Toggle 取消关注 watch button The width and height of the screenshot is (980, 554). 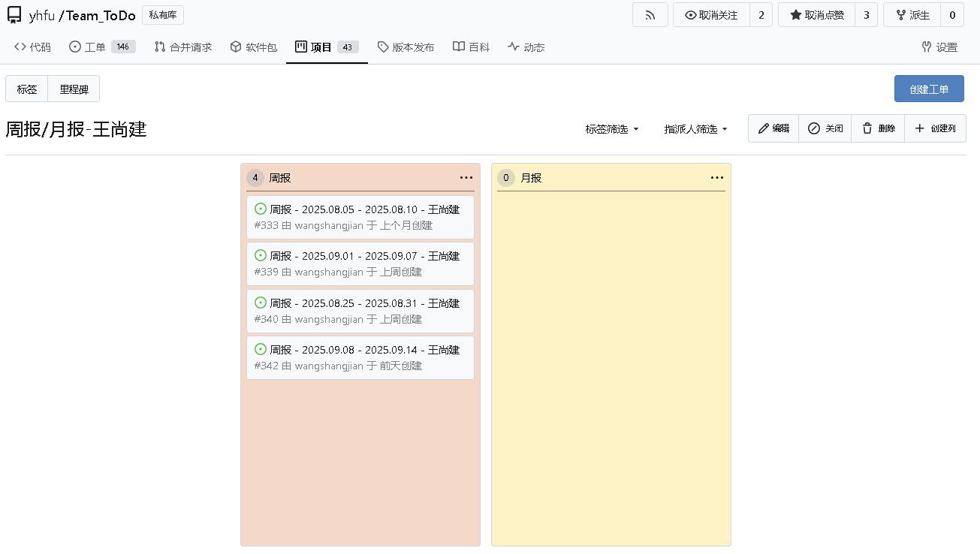711,15
